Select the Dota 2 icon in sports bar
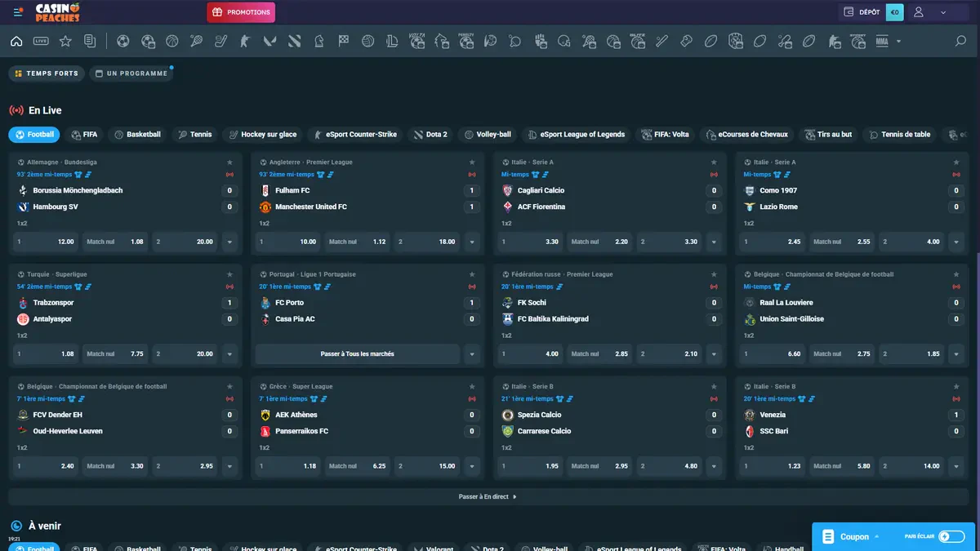This screenshot has width=980, height=551. pyautogui.click(x=295, y=41)
